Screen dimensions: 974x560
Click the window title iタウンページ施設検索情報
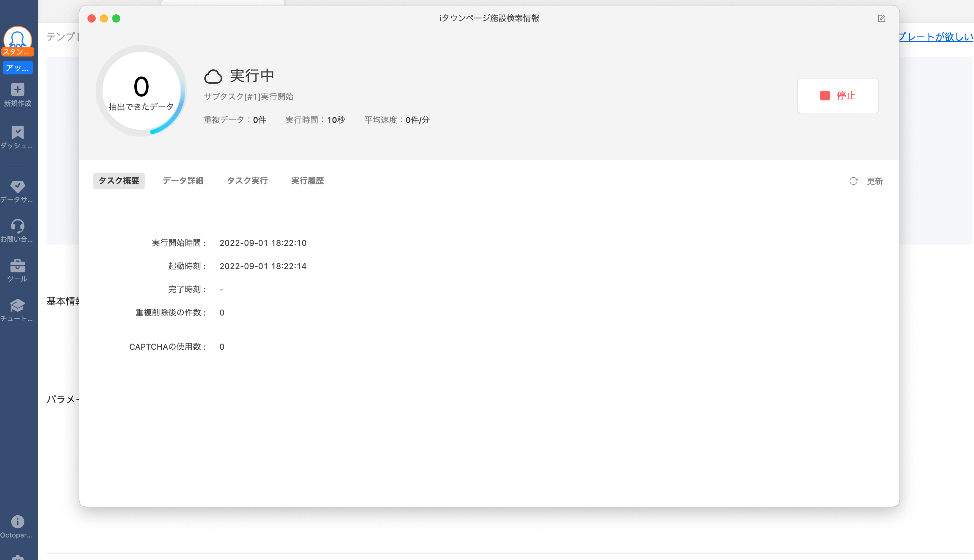(x=489, y=18)
